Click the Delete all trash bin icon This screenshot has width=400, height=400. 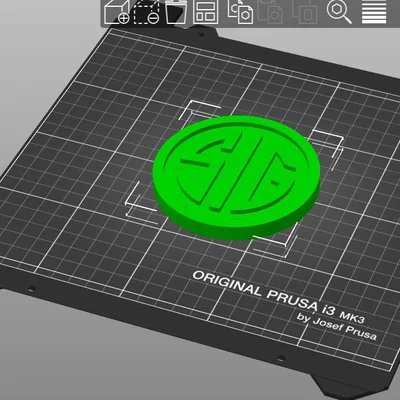pyautogui.click(x=176, y=12)
